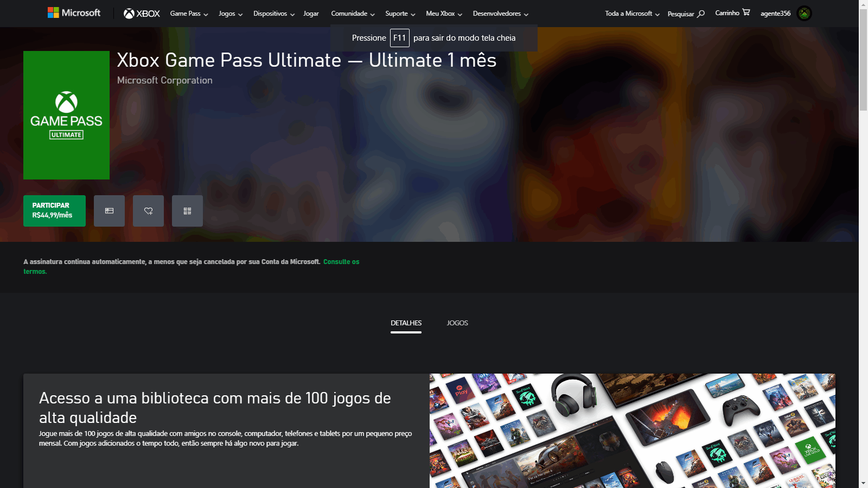868x488 pixels.
Task: Click the game library collage image
Action: pyautogui.click(x=633, y=431)
